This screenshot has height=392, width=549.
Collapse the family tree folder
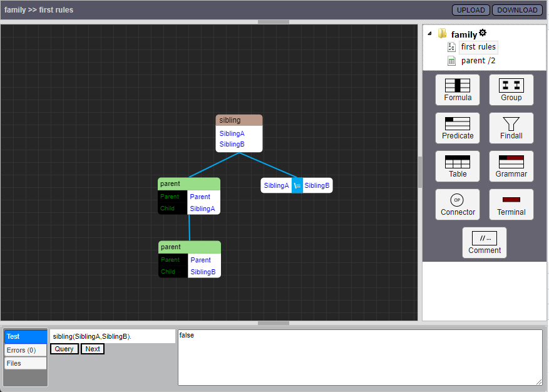pyautogui.click(x=429, y=34)
